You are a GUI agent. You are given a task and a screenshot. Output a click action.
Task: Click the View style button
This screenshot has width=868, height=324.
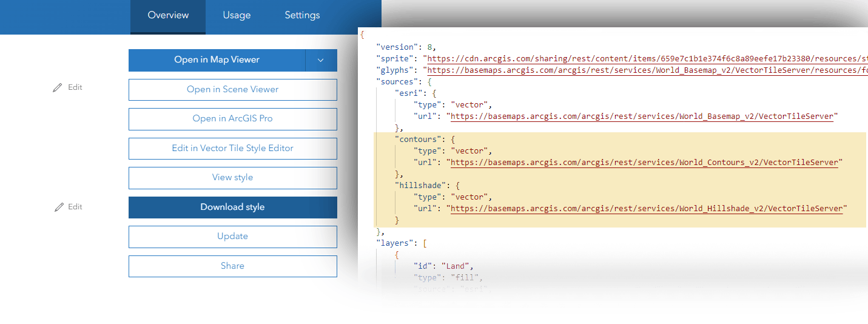pyautogui.click(x=233, y=178)
